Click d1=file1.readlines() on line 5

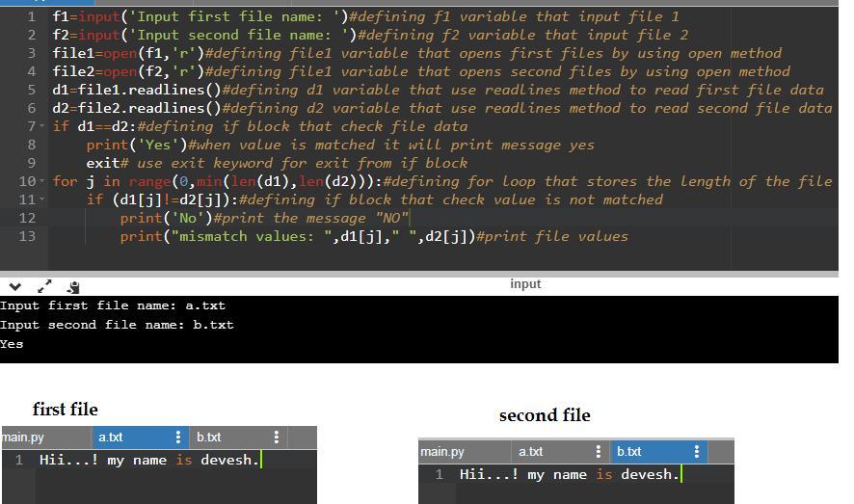click(x=137, y=90)
